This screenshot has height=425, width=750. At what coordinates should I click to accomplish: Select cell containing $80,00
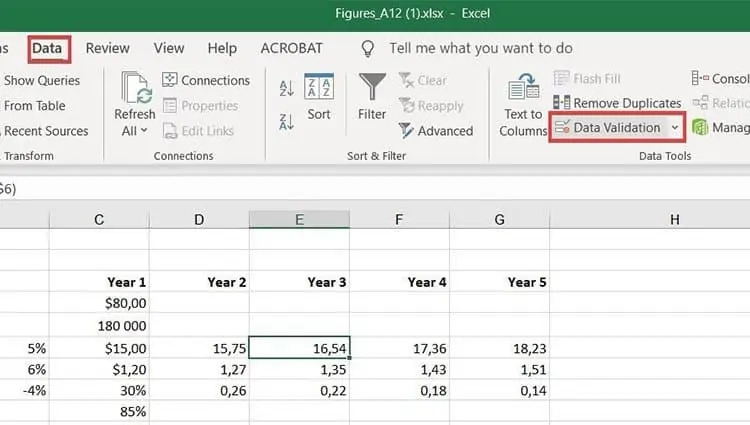(x=99, y=303)
